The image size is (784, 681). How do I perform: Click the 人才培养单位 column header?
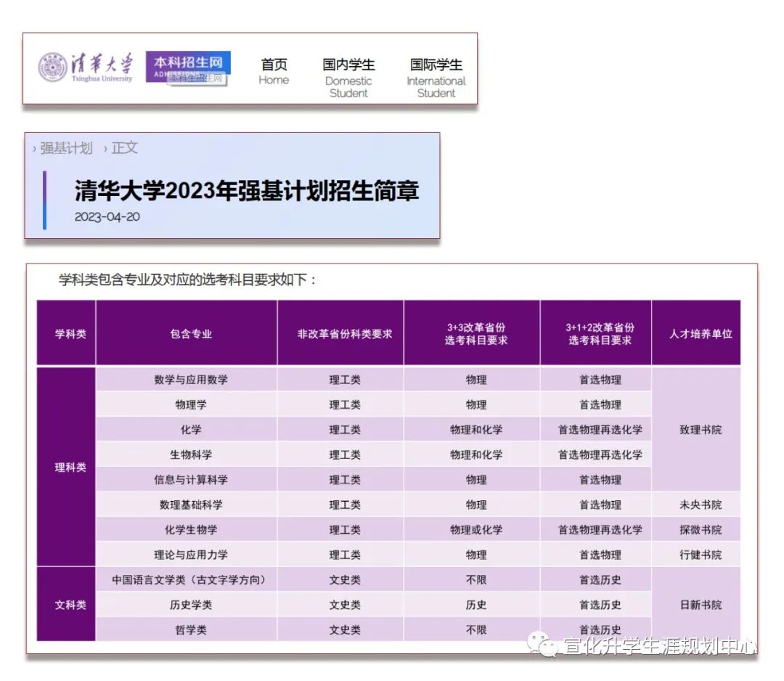[696, 333]
